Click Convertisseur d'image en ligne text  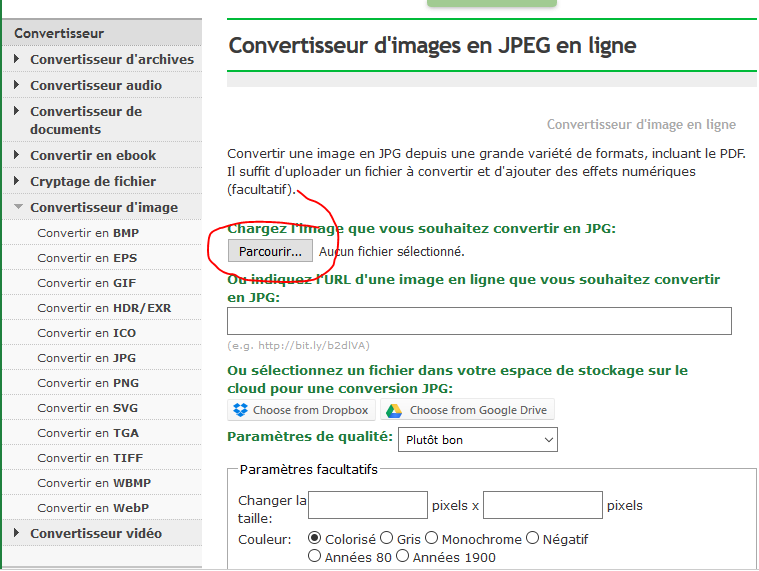click(641, 125)
